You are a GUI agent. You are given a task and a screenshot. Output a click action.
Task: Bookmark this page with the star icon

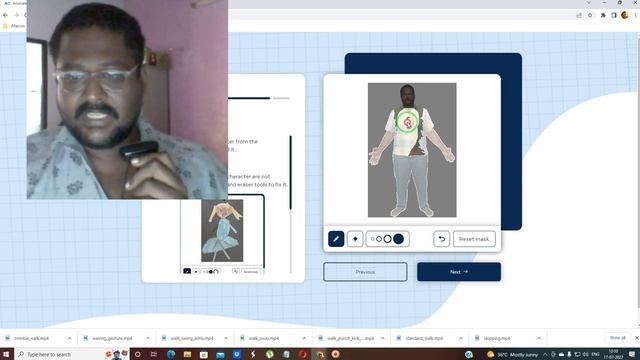pos(590,15)
